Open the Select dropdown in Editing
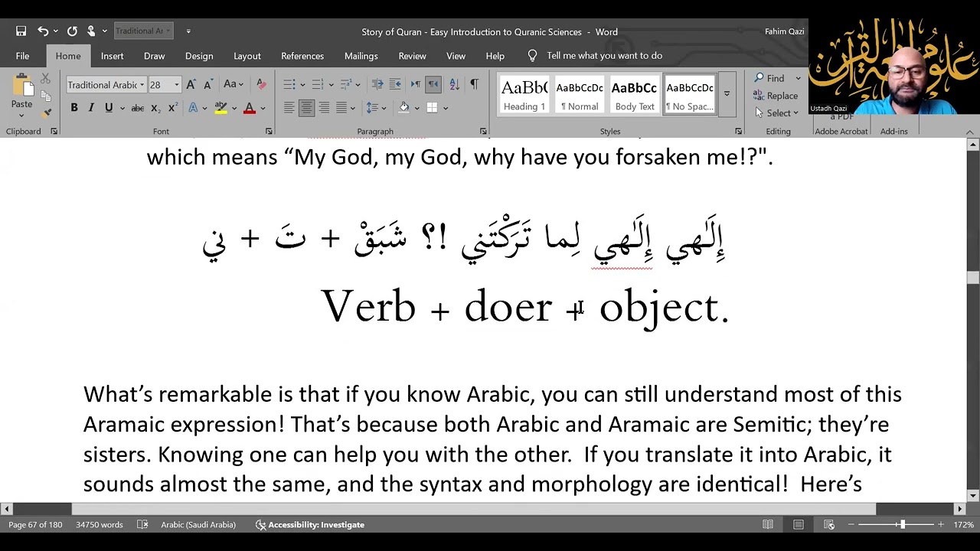Image resolution: width=980 pixels, height=551 pixels. click(776, 113)
